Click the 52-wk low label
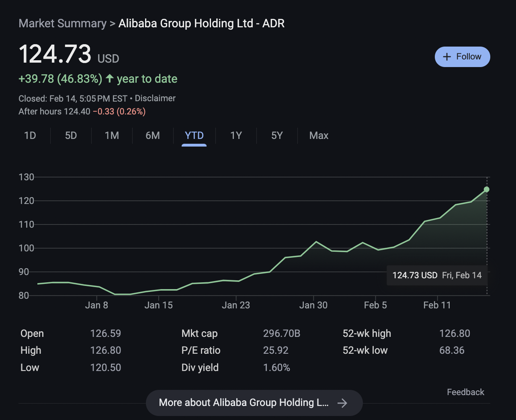 365,350
